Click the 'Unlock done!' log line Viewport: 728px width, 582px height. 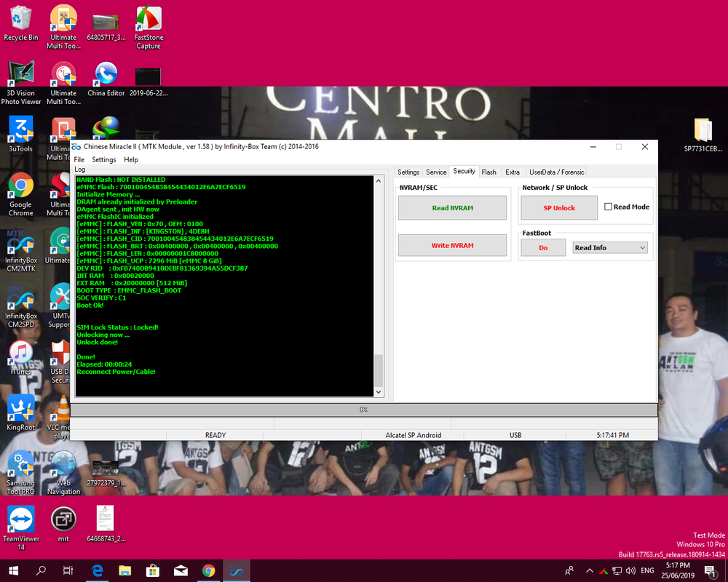pyautogui.click(x=97, y=342)
